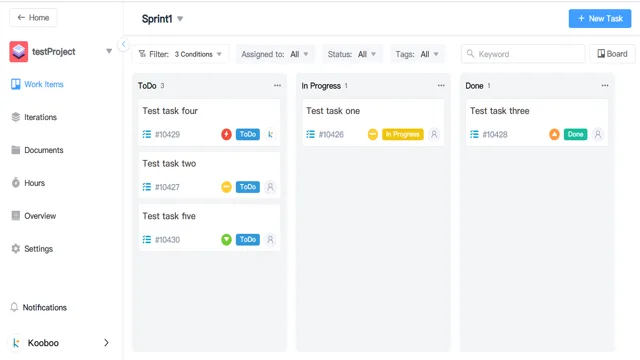This screenshot has width=640, height=360.
Task: Click yellow priority icon on task one
Action: coord(373,134)
